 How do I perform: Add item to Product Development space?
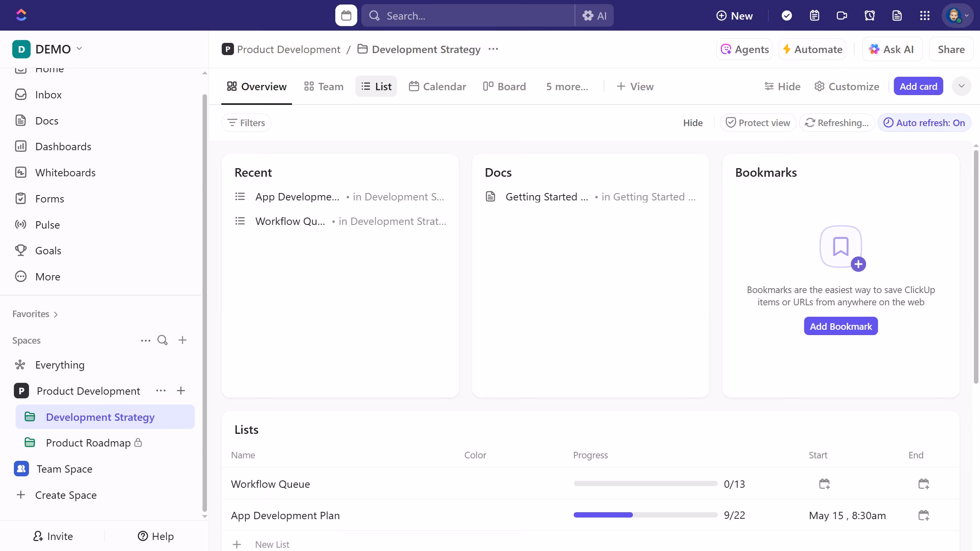point(181,391)
